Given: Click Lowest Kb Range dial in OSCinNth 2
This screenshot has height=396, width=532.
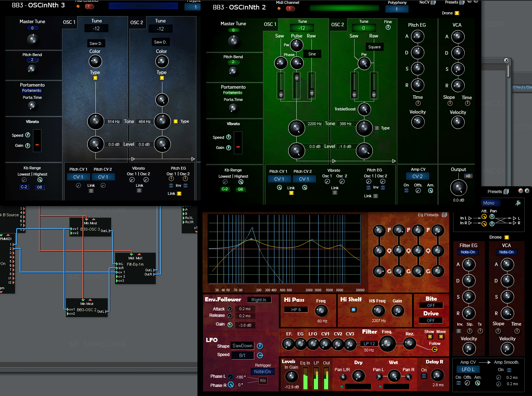Looking at the screenshot, I should [225, 182].
